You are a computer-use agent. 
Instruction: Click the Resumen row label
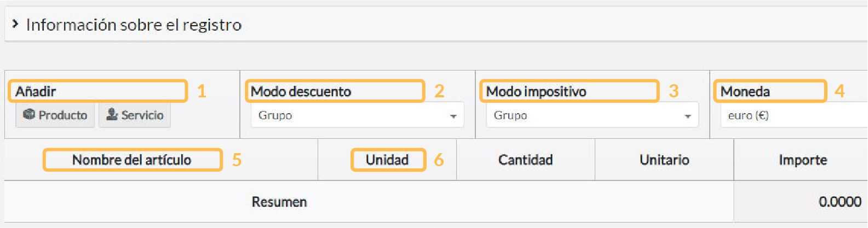point(279,202)
